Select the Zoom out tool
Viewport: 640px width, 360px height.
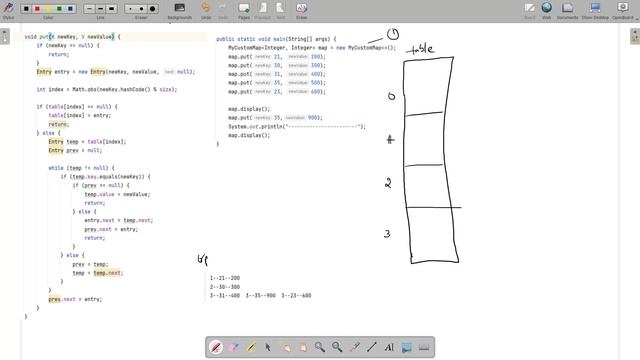[x=337, y=347]
